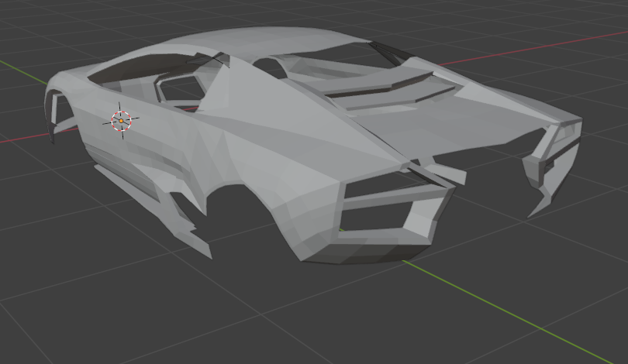Click the orange object origin dot

pyautogui.click(x=121, y=120)
